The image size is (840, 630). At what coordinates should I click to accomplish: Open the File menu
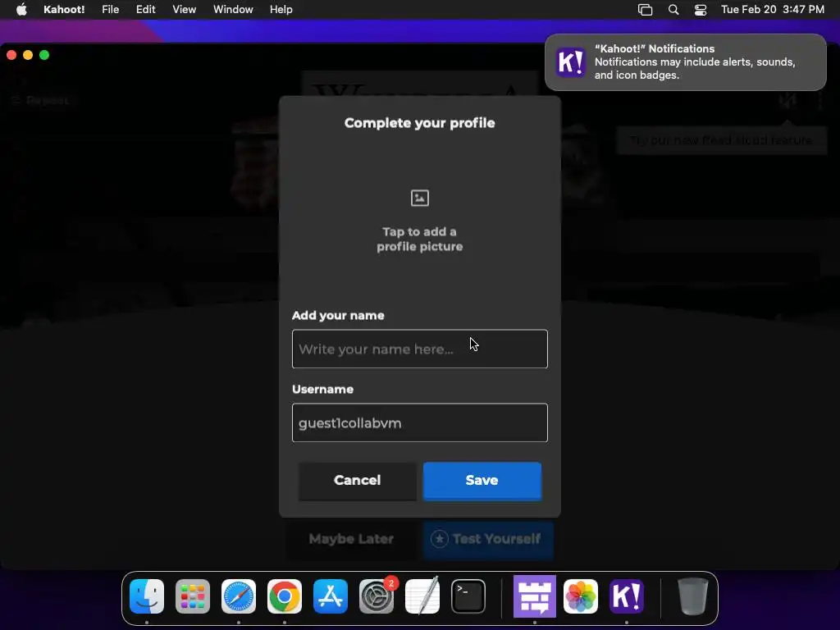111,10
